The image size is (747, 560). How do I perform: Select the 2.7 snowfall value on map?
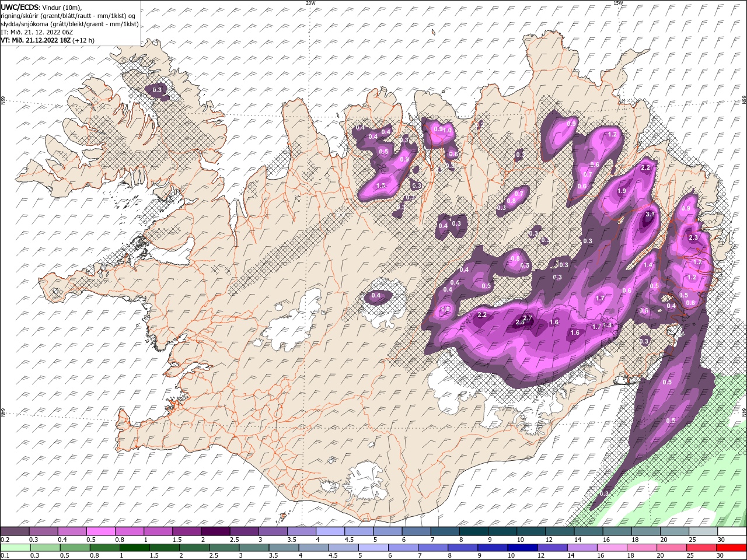pos(528,317)
